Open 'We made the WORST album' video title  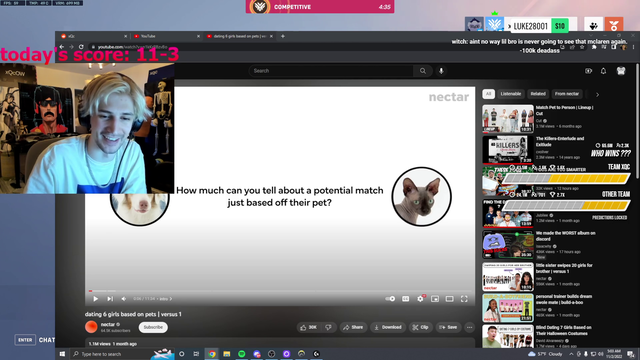[565, 236]
